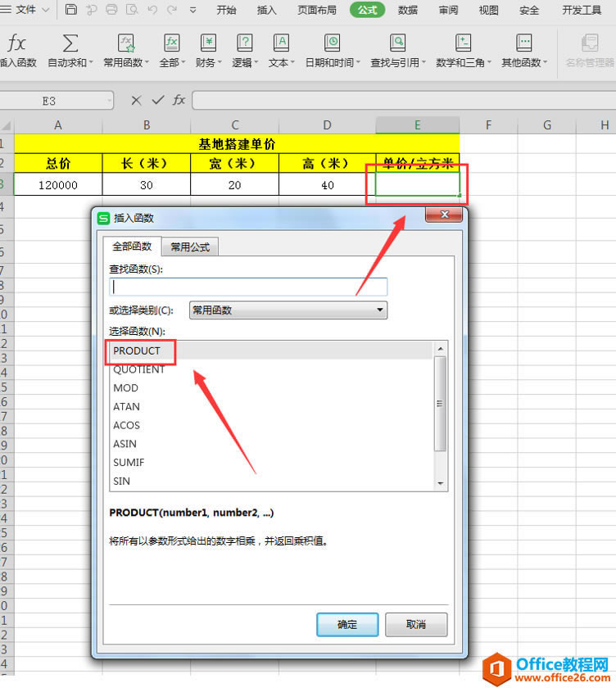Select QUOTIENT in the function list
Viewport: 616px width, 692px height.
point(270,369)
